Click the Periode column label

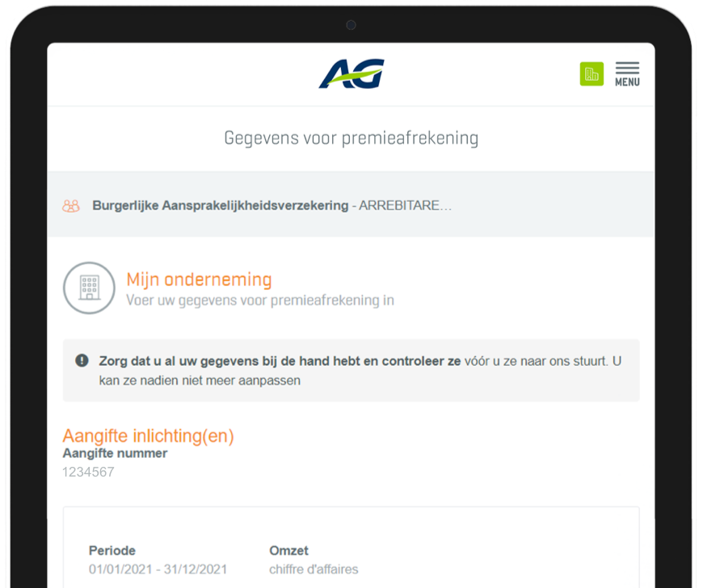point(112,551)
